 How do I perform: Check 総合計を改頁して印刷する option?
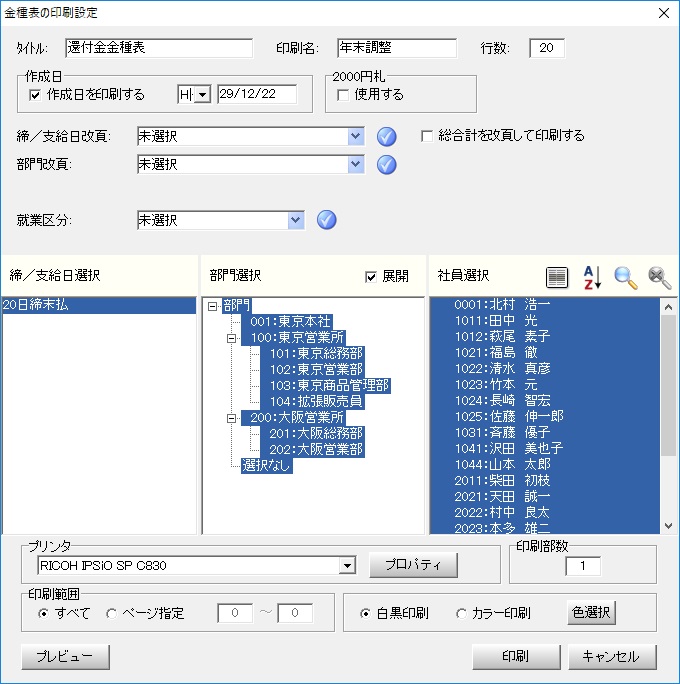(x=427, y=136)
